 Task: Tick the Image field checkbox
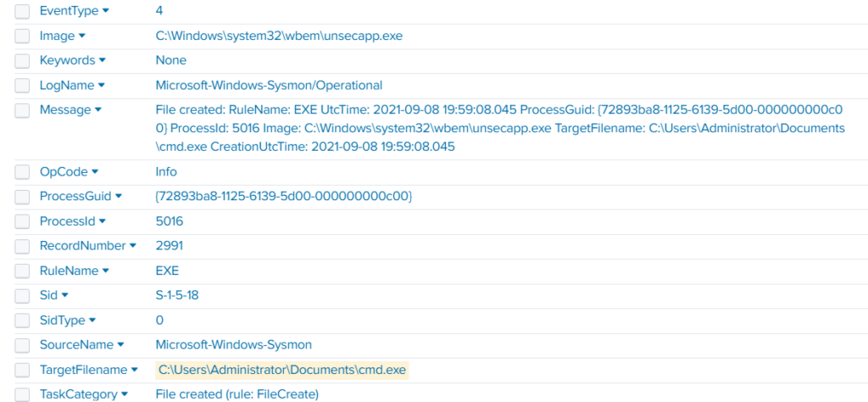22,36
